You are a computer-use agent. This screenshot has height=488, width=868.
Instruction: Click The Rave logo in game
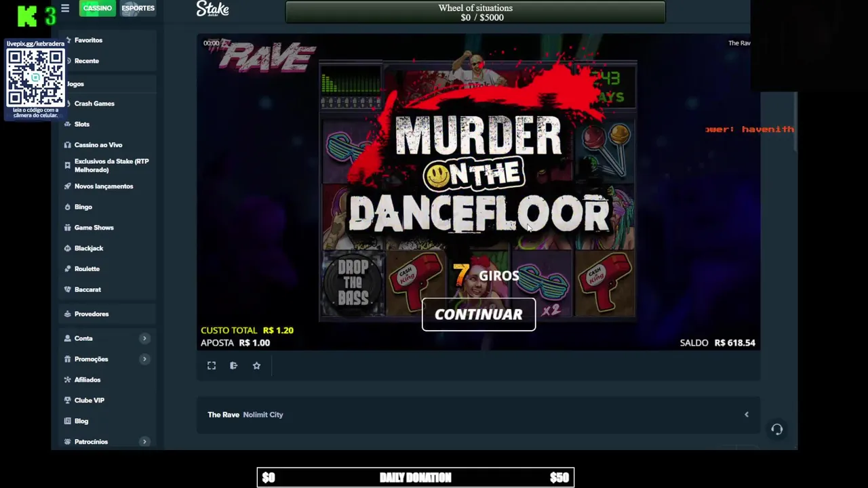click(266, 58)
